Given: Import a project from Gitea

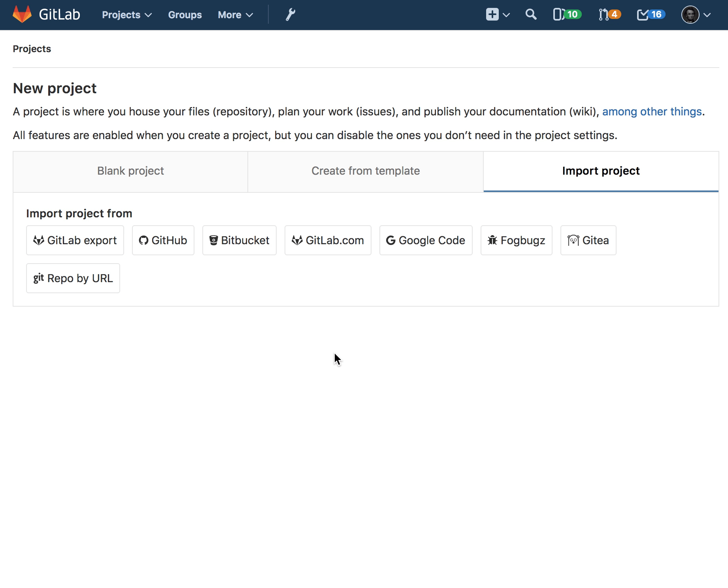Looking at the screenshot, I should pos(588,240).
